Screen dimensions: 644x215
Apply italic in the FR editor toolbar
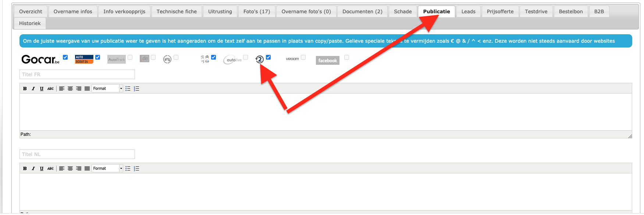click(x=33, y=88)
